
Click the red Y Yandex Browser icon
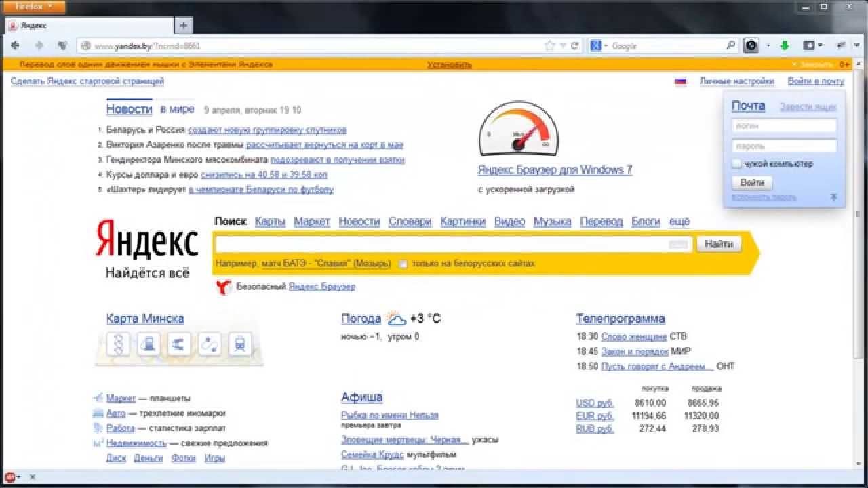pyautogui.click(x=224, y=287)
